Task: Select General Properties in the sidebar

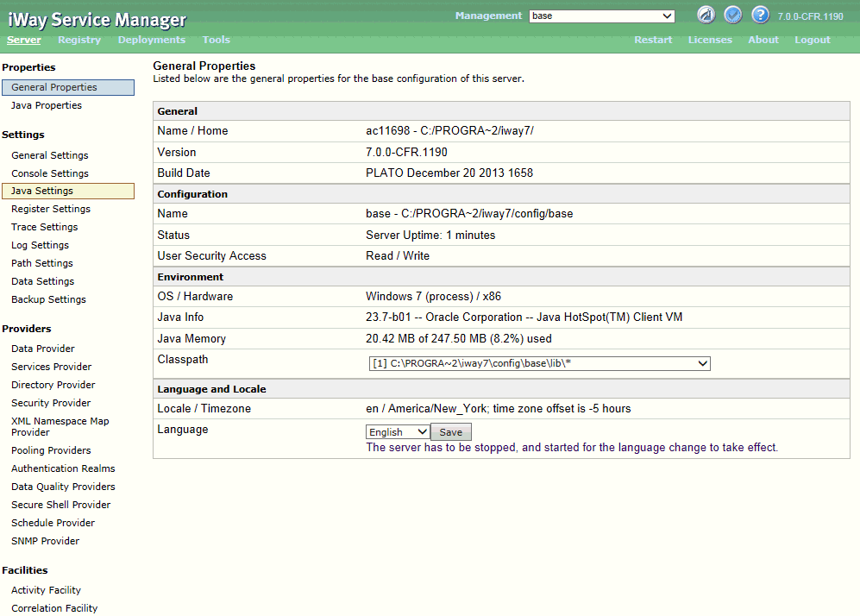Action: pos(68,87)
